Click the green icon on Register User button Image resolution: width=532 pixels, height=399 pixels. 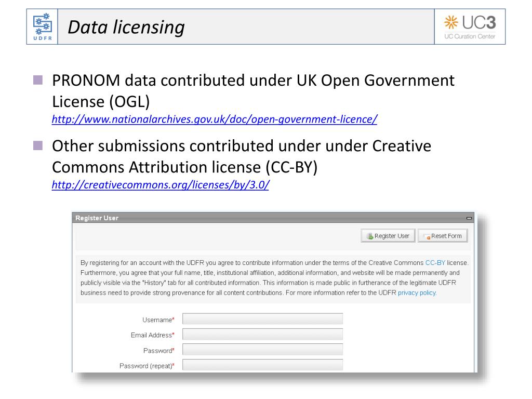point(370,236)
